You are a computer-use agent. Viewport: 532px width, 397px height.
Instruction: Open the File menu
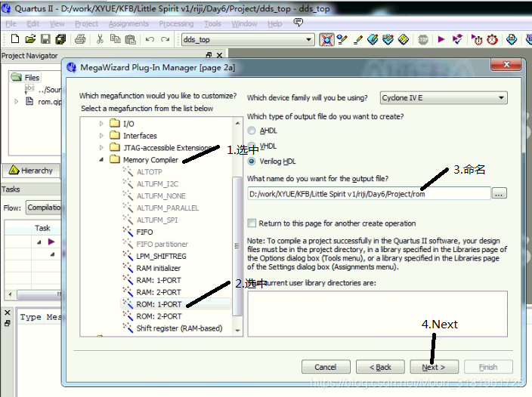(11, 23)
